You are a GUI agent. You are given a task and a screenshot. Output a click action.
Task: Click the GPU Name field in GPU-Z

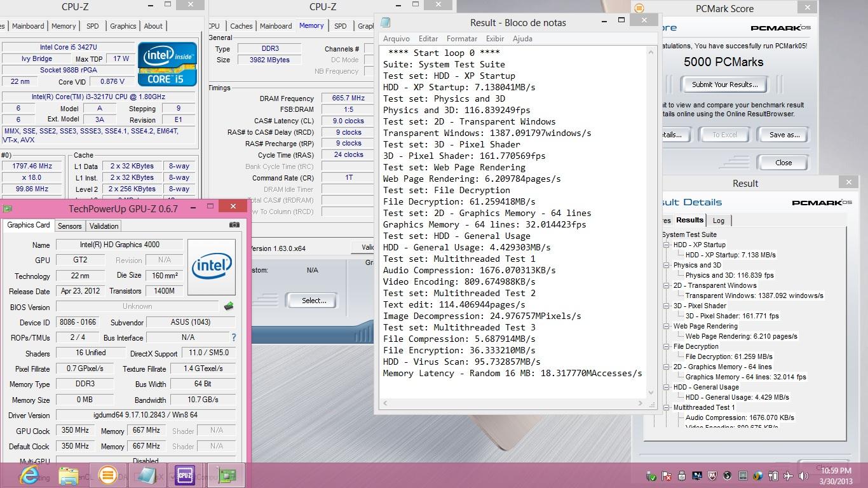click(119, 245)
